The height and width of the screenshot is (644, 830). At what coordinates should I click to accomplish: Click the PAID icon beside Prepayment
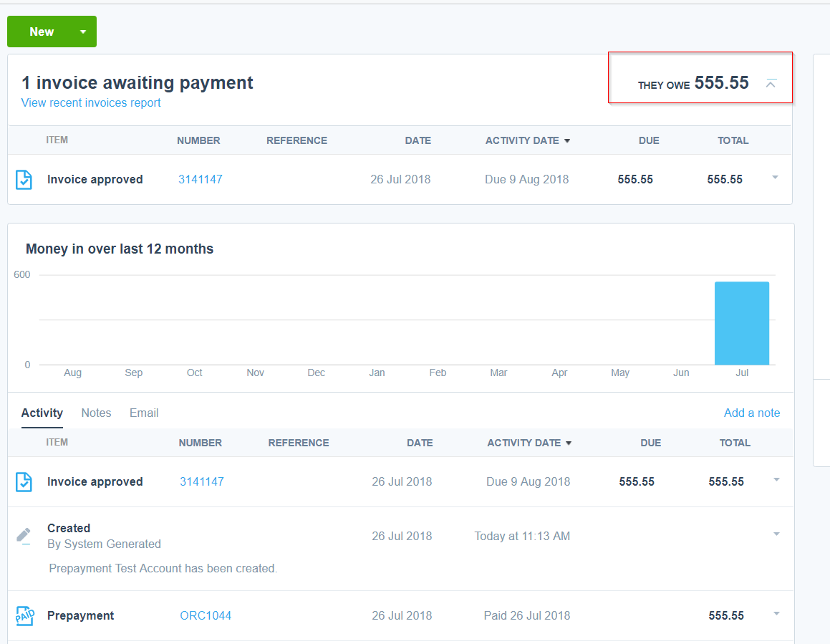click(24, 616)
